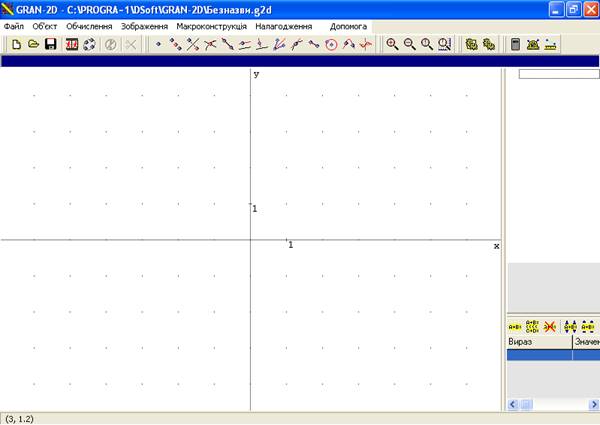Screen dimensions: 600x425
Task: Open the Обчислення menu
Action: [89, 26]
